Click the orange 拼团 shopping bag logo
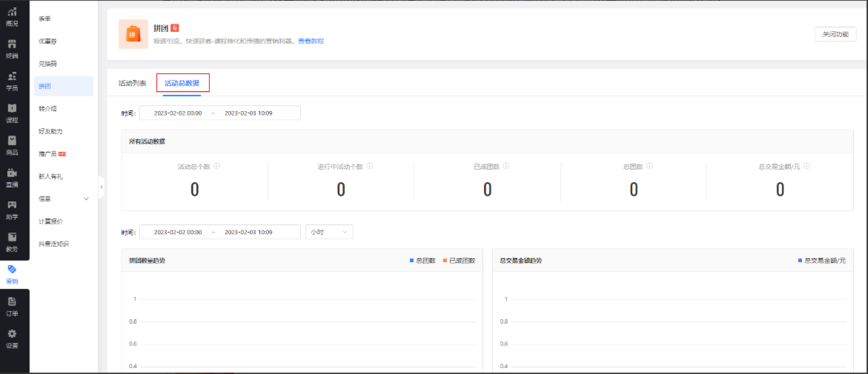Screen dimensions: 868x374 pos(133,34)
